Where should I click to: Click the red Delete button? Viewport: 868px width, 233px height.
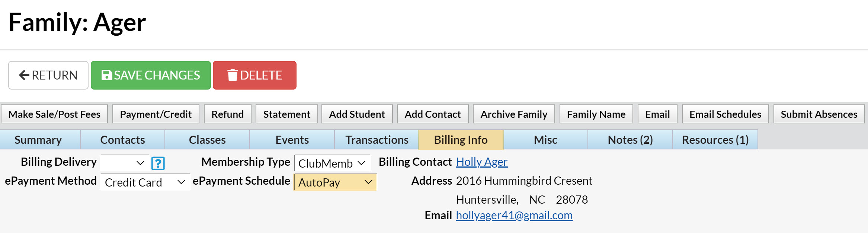pyautogui.click(x=254, y=75)
